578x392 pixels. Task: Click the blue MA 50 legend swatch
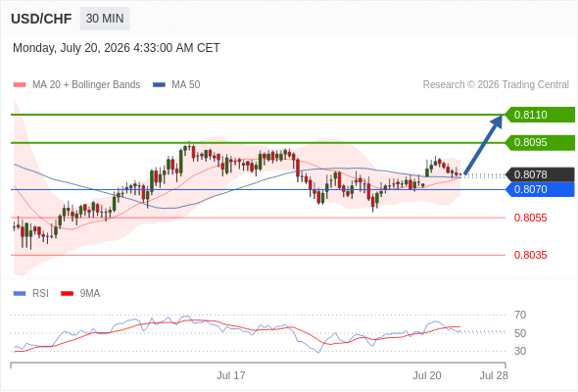tap(159, 85)
